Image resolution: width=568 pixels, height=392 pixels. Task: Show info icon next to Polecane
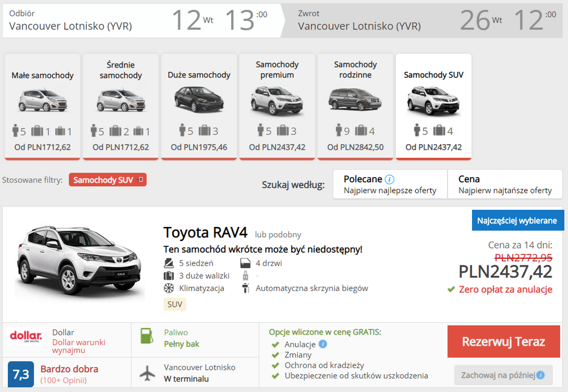click(390, 179)
